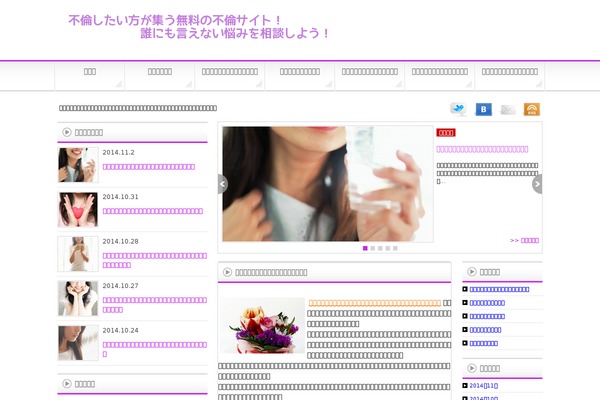Select the first slider pagination dot

pyautogui.click(x=365, y=248)
